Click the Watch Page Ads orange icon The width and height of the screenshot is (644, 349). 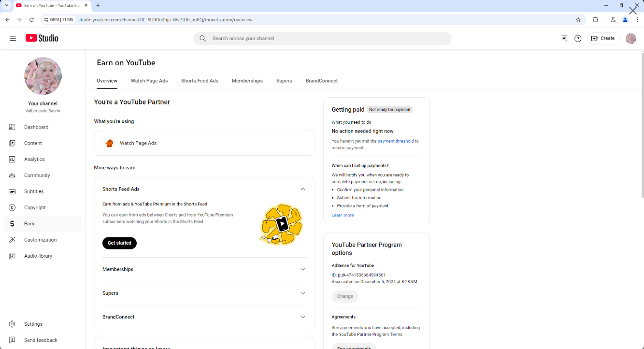pos(109,143)
